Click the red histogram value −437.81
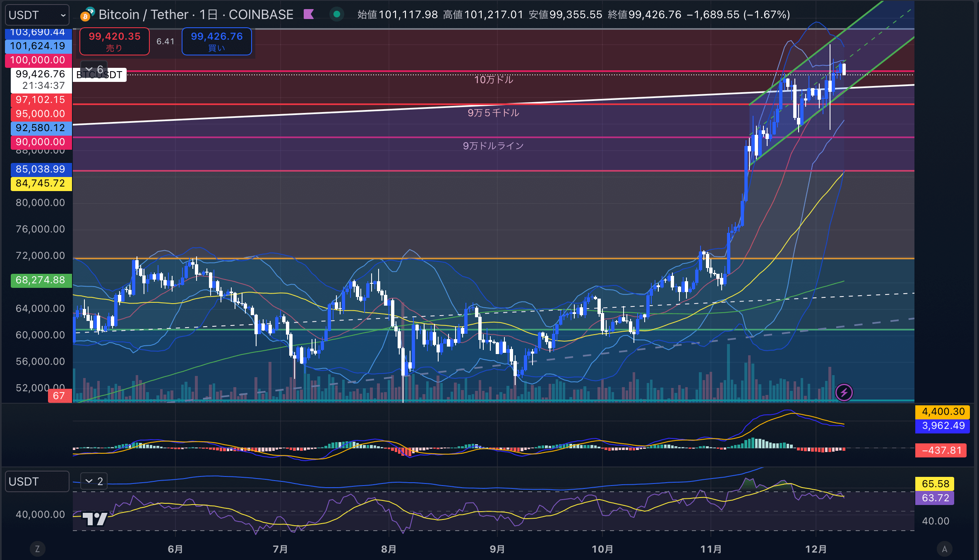979x560 pixels. pyautogui.click(x=941, y=450)
